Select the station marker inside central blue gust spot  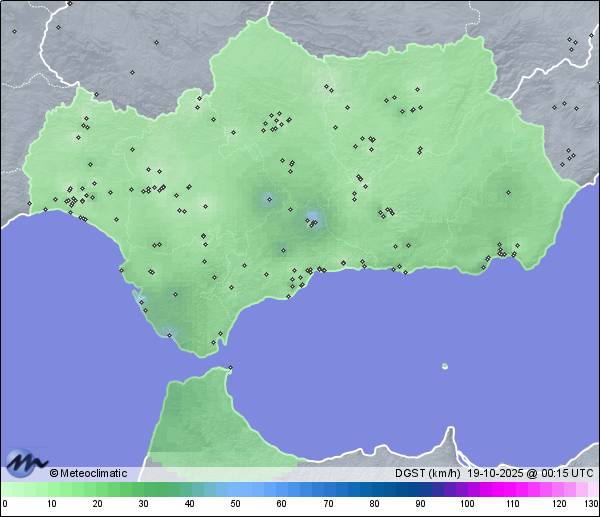[x=313, y=222]
